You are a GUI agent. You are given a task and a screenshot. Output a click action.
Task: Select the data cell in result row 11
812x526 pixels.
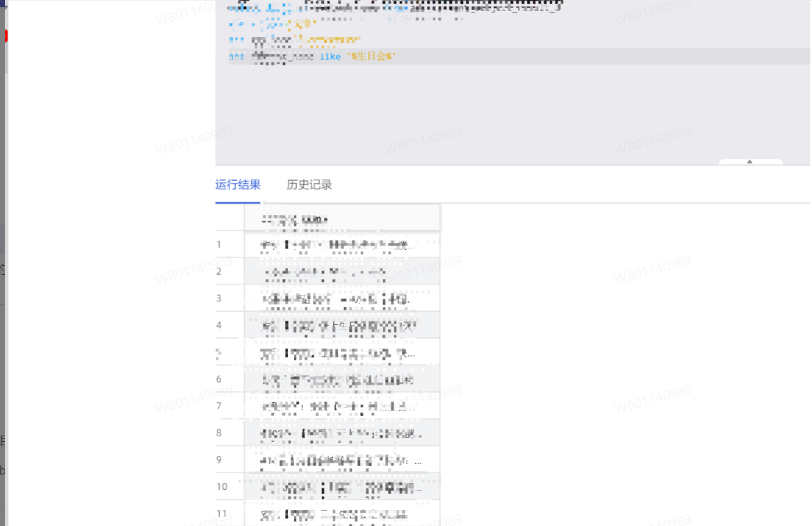click(341, 514)
